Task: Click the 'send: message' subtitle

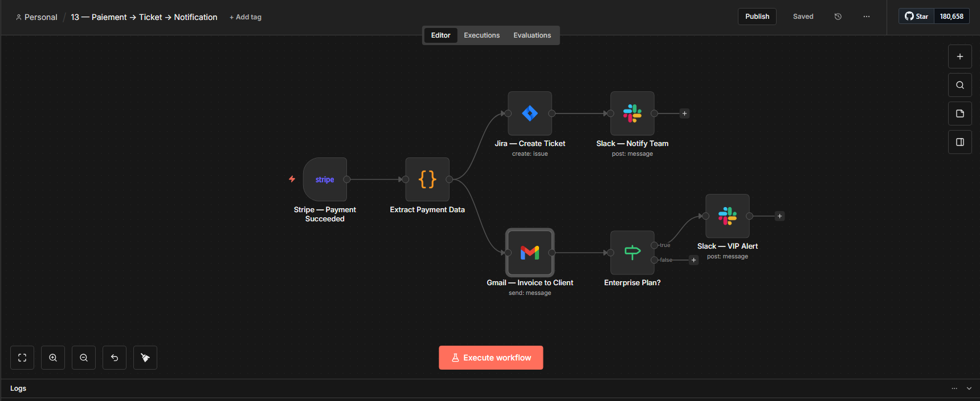Action: 530,293
